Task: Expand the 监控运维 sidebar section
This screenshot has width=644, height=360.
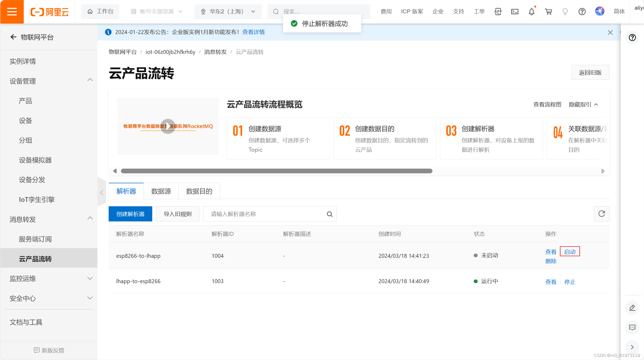Action: [90, 278]
